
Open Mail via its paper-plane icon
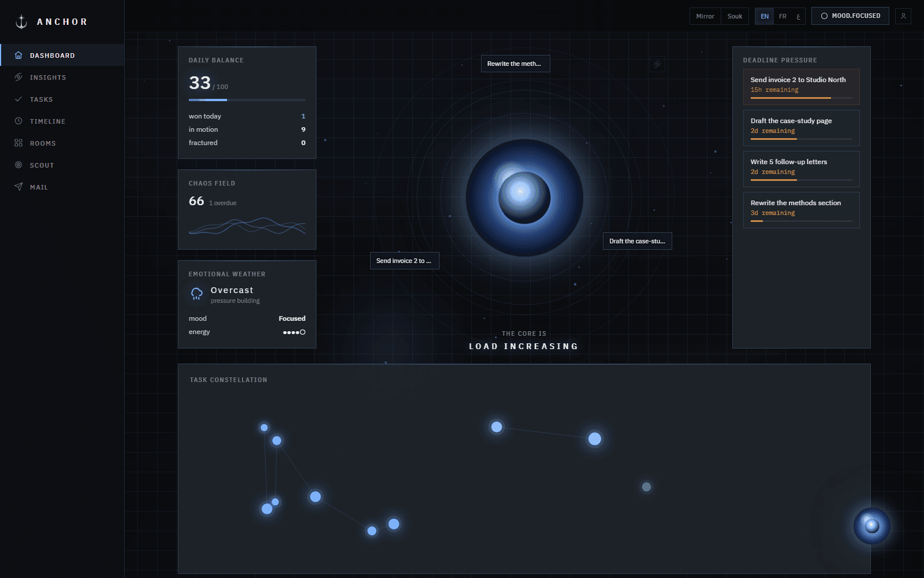coord(18,187)
